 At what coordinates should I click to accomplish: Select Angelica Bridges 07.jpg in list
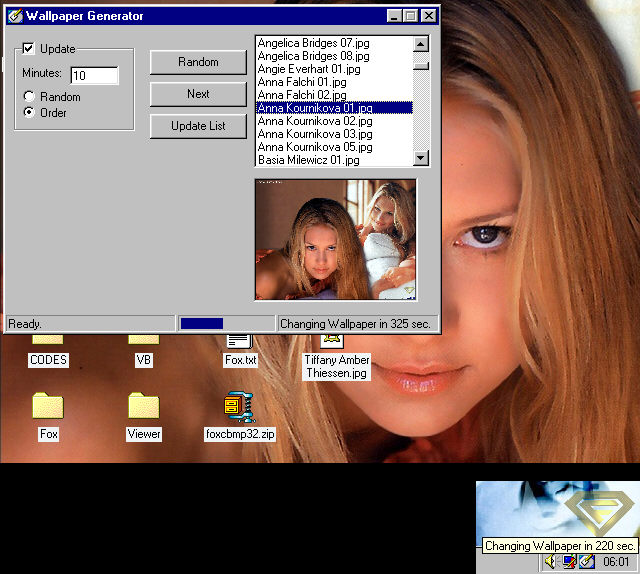(x=334, y=43)
